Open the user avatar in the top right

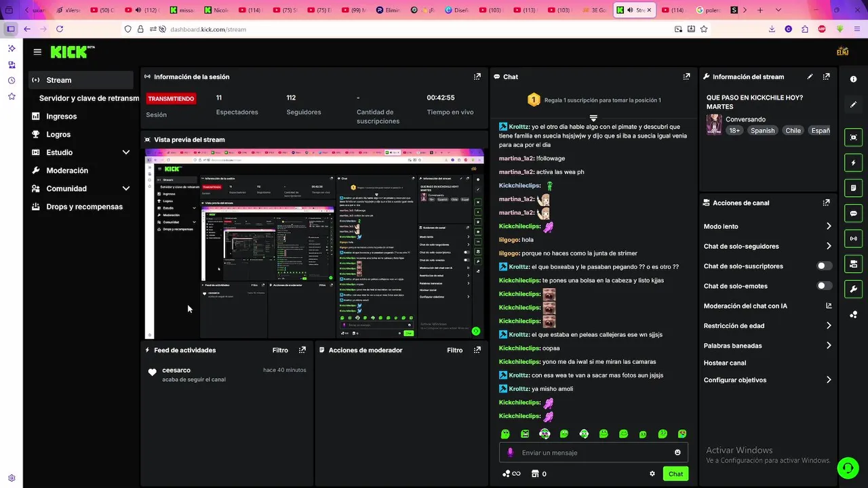pyautogui.click(x=843, y=52)
